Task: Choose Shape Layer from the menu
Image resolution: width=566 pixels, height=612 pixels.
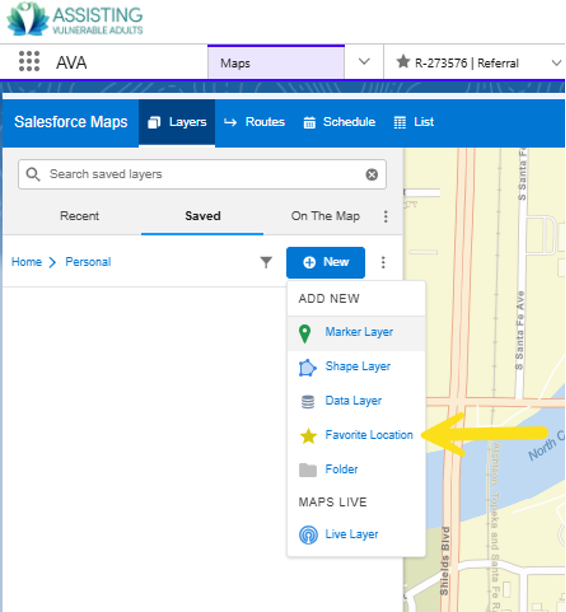Action: (x=356, y=367)
